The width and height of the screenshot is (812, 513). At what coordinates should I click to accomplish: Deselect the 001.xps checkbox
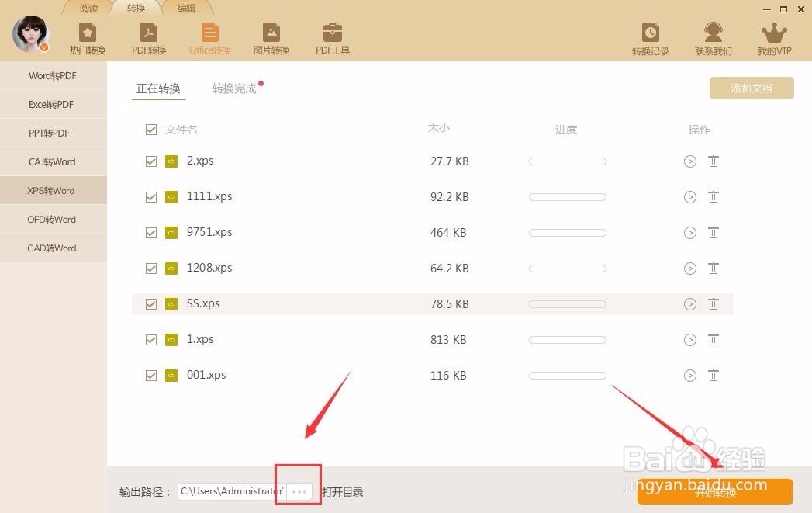pos(151,375)
